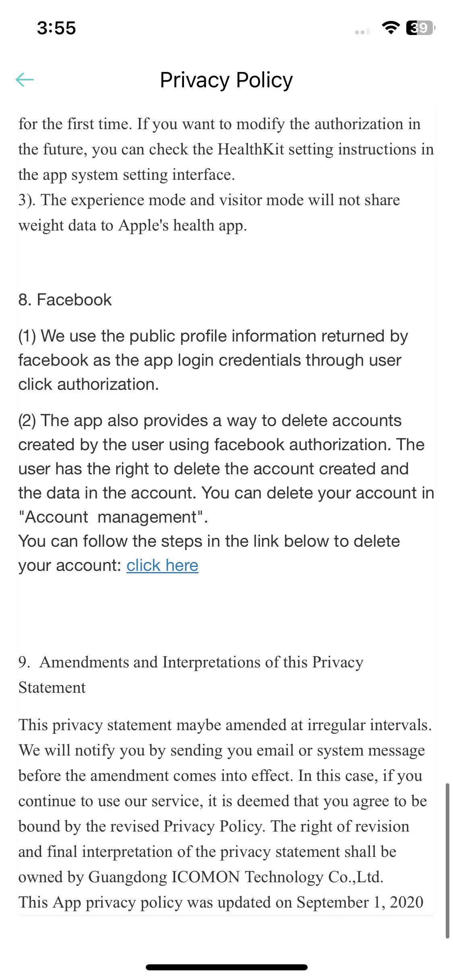Tap "You can follow the steps" sentence
Image resolution: width=453 pixels, height=980 pixels.
(209, 553)
